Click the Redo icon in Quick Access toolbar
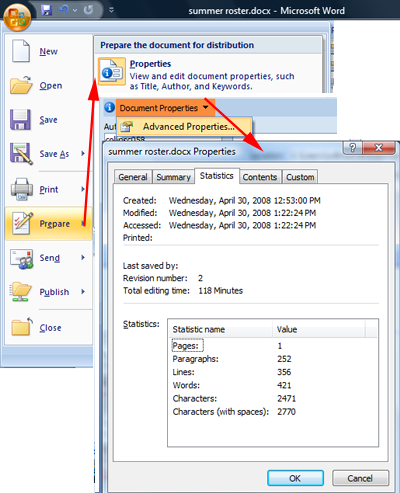This screenshot has width=400, height=493. (x=88, y=10)
